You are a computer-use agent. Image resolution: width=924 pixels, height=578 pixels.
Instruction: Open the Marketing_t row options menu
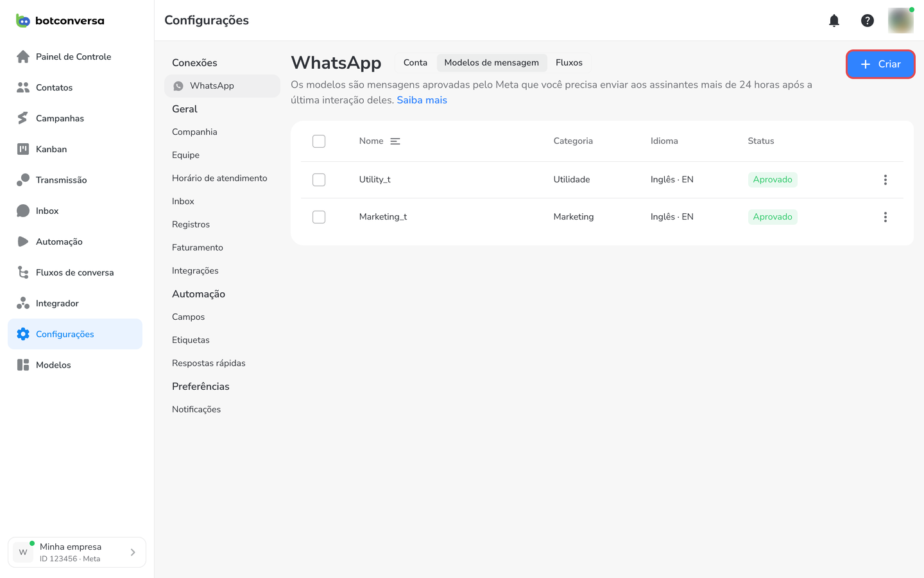click(x=886, y=217)
